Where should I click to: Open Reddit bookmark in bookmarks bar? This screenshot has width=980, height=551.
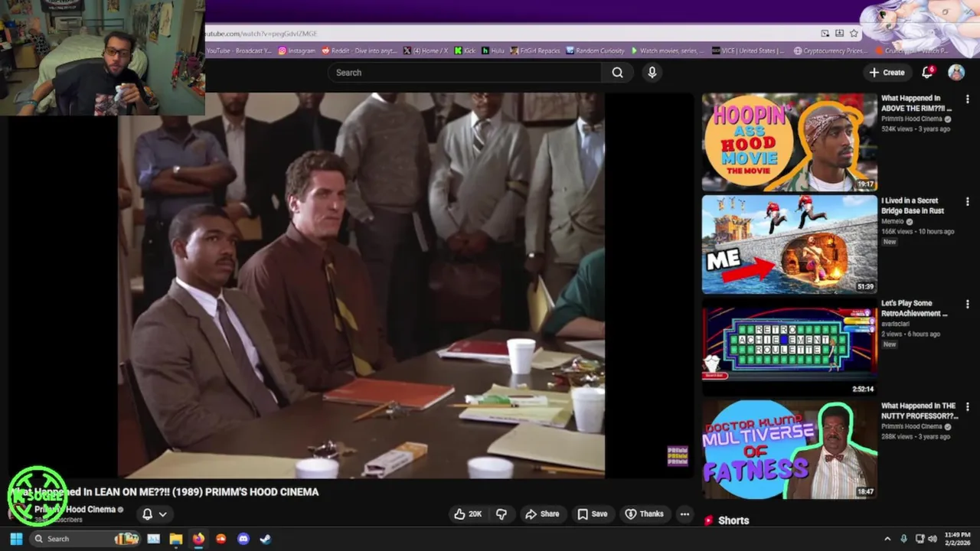pyautogui.click(x=359, y=51)
